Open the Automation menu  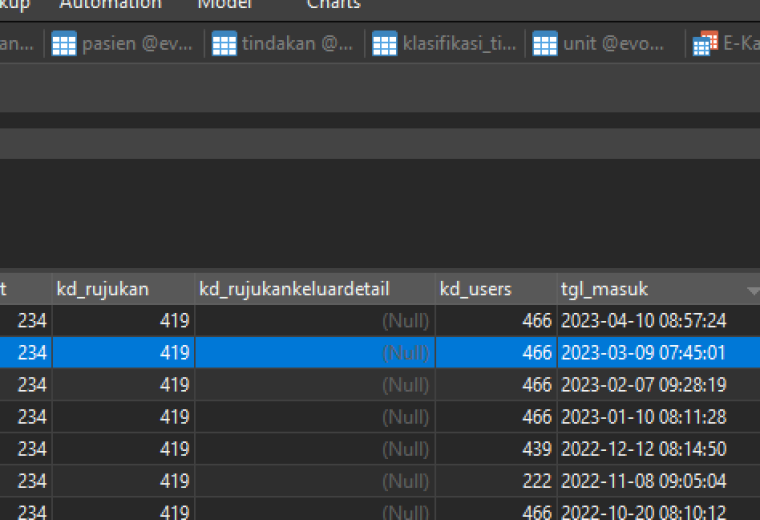tap(111, 4)
